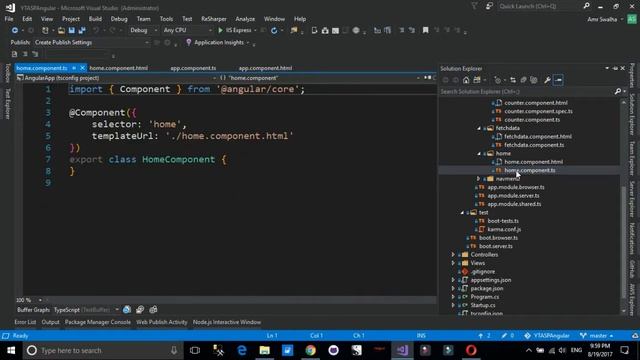Expand the appsettings.json node

(453, 280)
